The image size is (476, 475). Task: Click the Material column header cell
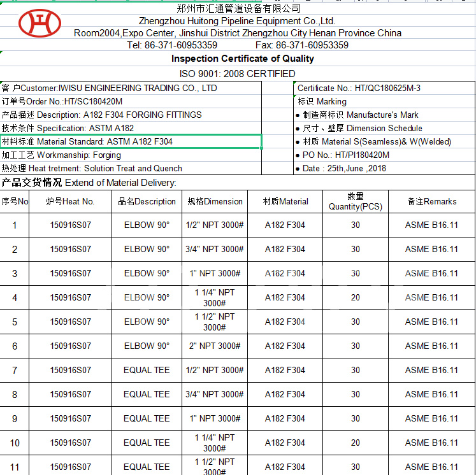(x=285, y=201)
